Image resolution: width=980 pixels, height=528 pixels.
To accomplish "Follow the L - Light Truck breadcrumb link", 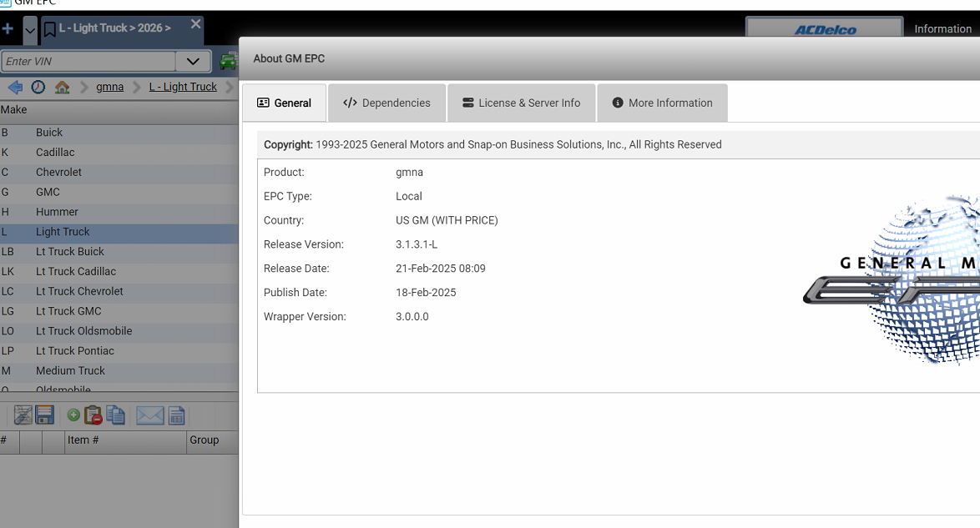I will coord(183,87).
